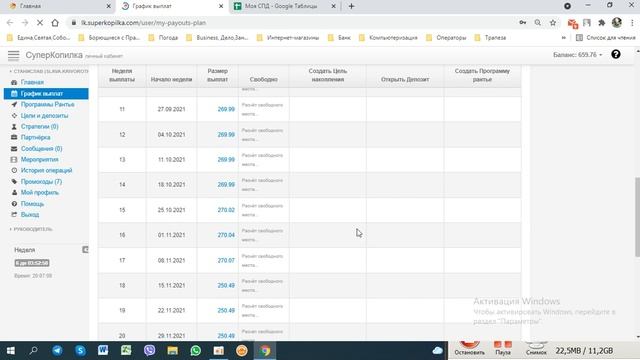Click the browser forward arrow
The height and width of the screenshot is (360, 640).
pos(25,23)
